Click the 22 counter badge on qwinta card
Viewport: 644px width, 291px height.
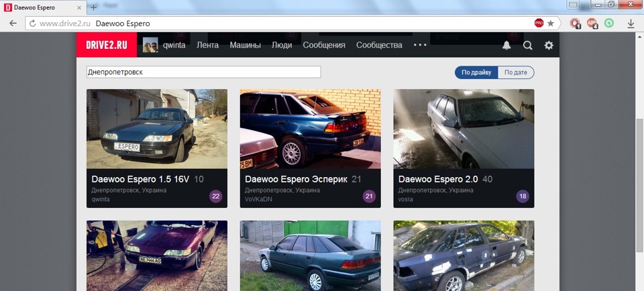click(x=216, y=196)
